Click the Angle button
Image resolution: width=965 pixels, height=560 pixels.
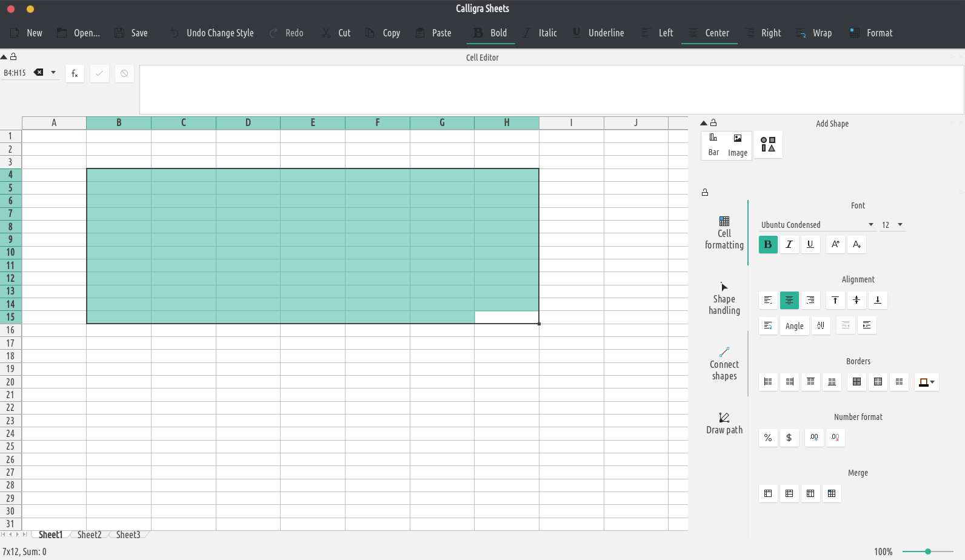point(794,325)
